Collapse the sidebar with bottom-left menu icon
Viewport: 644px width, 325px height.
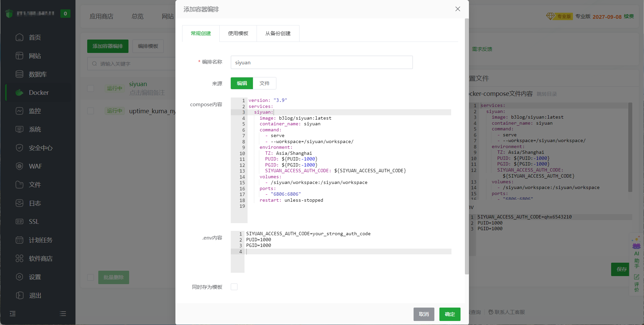tap(13, 314)
